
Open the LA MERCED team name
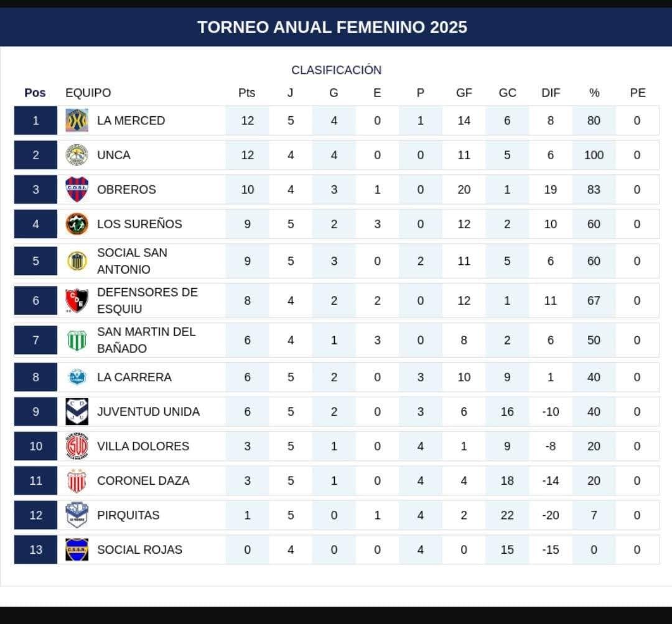point(131,121)
